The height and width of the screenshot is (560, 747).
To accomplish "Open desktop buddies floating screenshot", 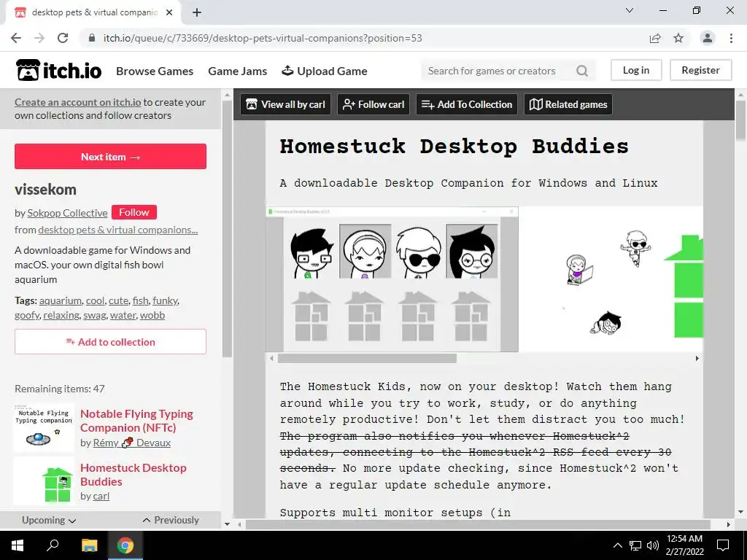I will [x=611, y=279].
